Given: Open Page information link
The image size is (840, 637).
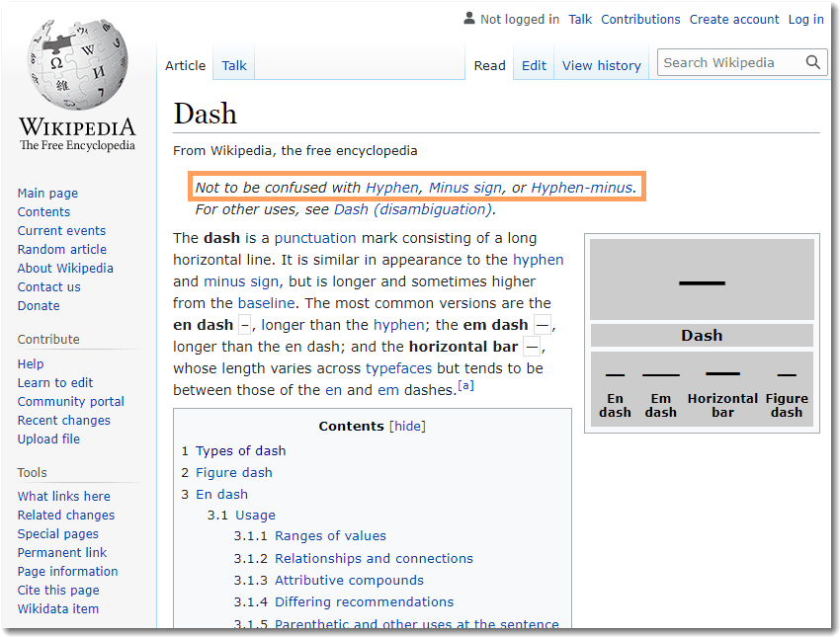Looking at the screenshot, I should (x=67, y=571).
